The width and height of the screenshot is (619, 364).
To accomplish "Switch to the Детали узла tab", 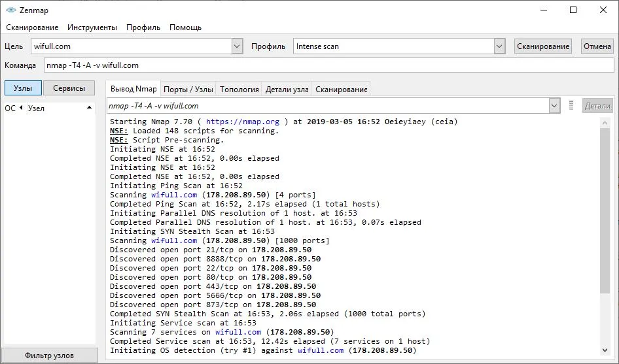I will pyautogui.click(x=287, y=90).
